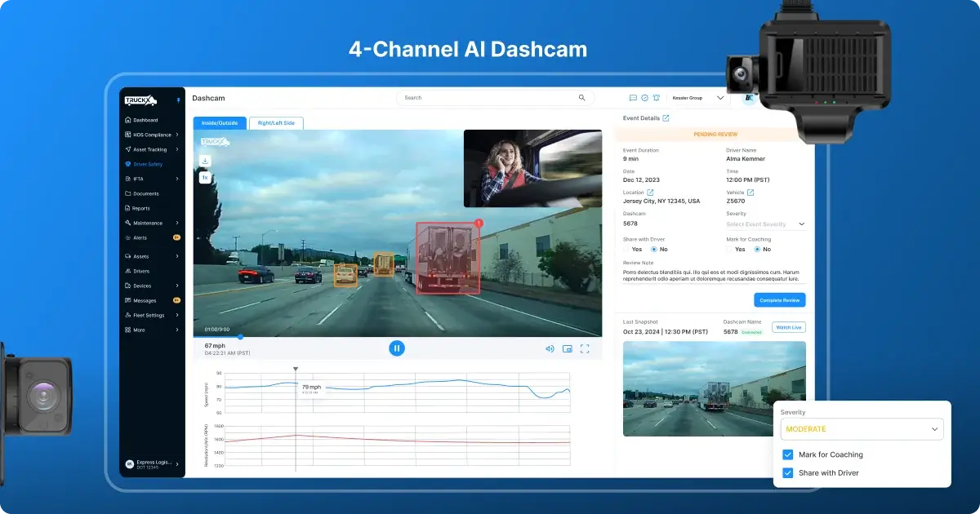This screenshot has height=514, width=980.
Task: Click the checkmark status icon in the header
Action: tap(644, 98)
